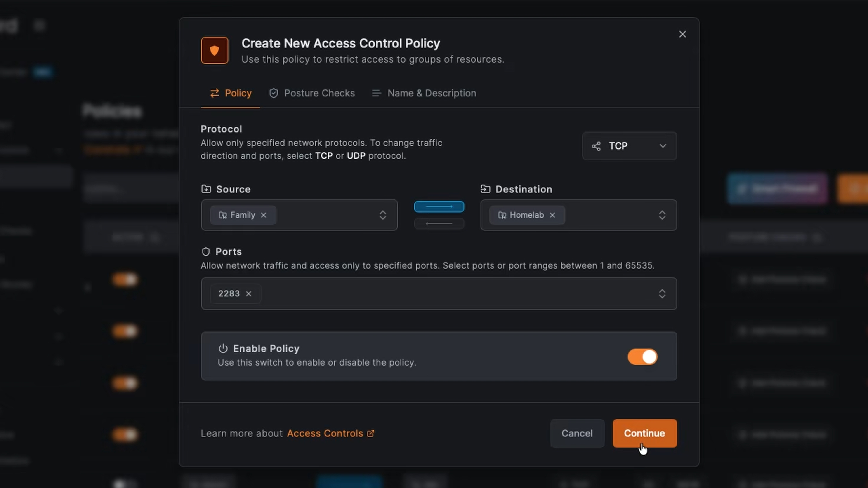The height and width of the screenshot is (488, 868).
Task: Open the TCP protocol dropdown
Action: (x=629, y=146)
